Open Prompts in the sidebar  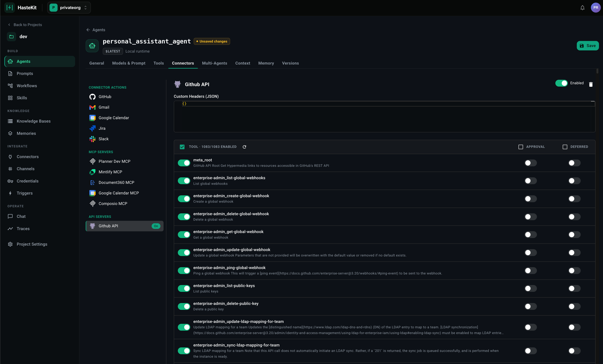[x=40, y=73]
